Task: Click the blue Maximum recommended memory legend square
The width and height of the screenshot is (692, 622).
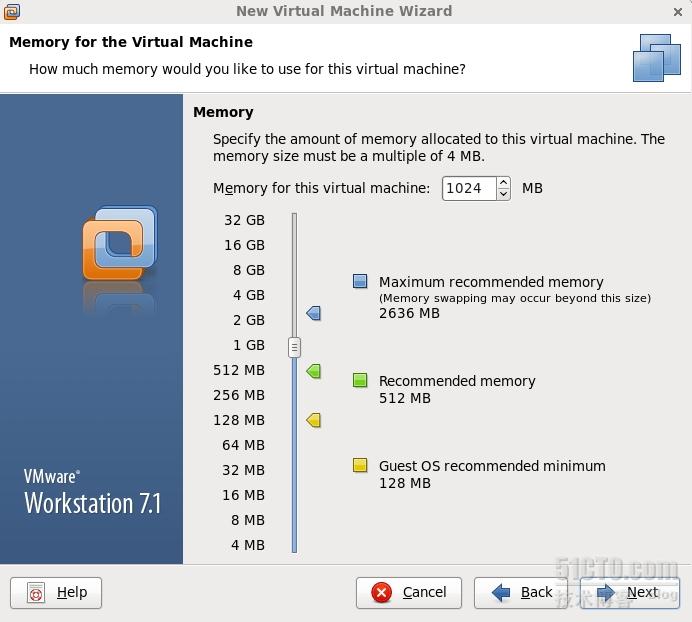Action: pyautogui.click(x=360, y=281)
